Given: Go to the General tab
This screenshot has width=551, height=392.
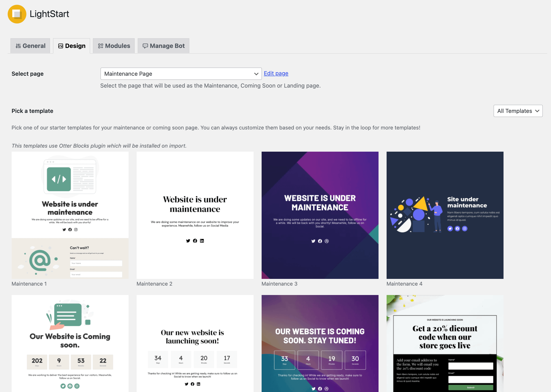Looking at the screenshot, I should (x=30, y=46).
